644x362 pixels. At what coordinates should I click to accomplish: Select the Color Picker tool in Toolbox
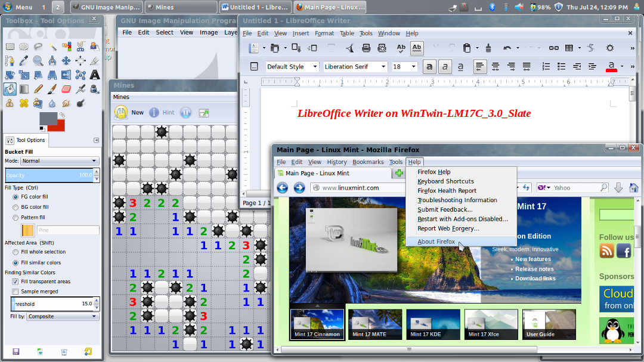pos(24,61)
